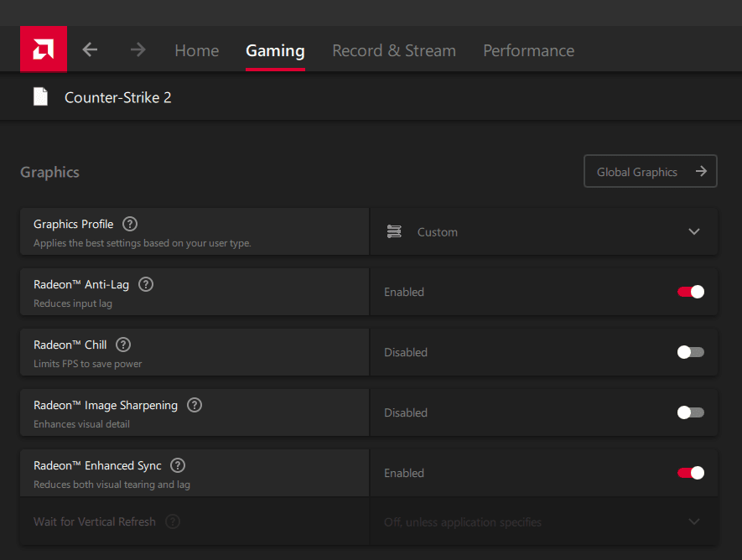Screen dimensions: 742x560
Task: Switch to the Home tab
Action: [x=196, y=50]
